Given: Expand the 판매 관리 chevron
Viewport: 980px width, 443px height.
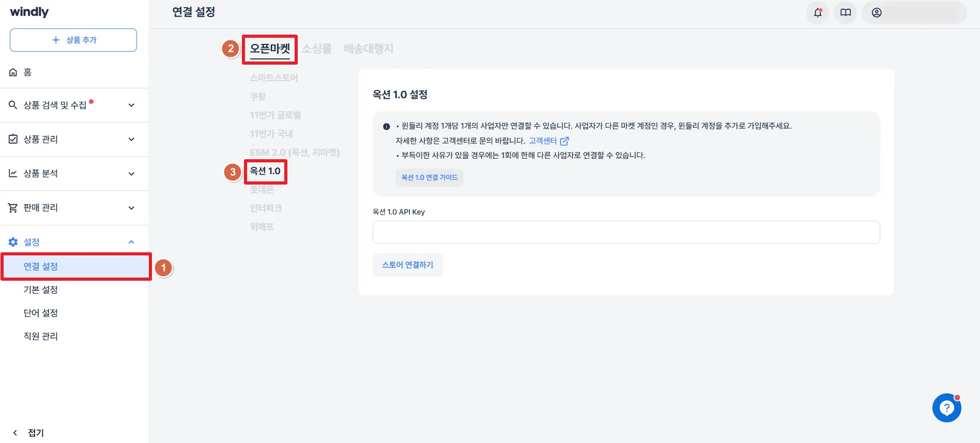Looking at the screenshot, I should pos(131,208).
